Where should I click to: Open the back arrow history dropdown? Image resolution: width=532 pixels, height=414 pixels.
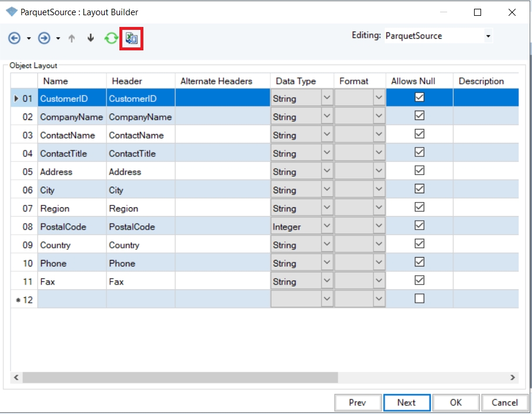point(29,39)
